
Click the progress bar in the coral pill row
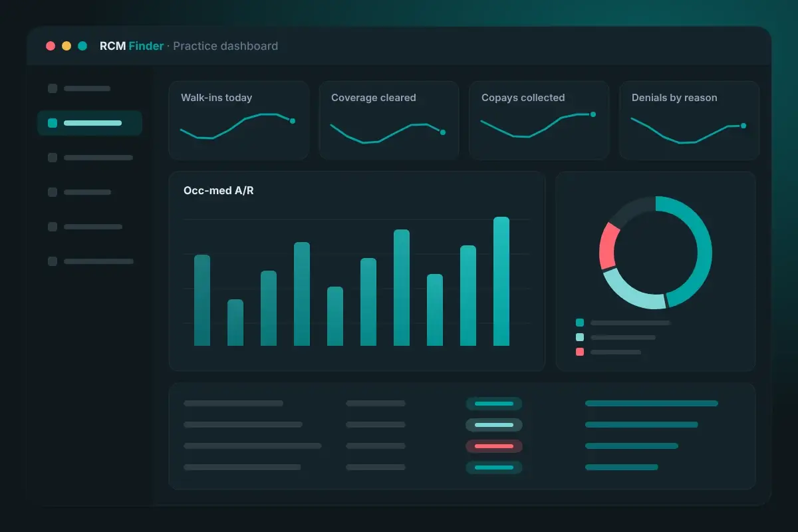coord(632,446)
